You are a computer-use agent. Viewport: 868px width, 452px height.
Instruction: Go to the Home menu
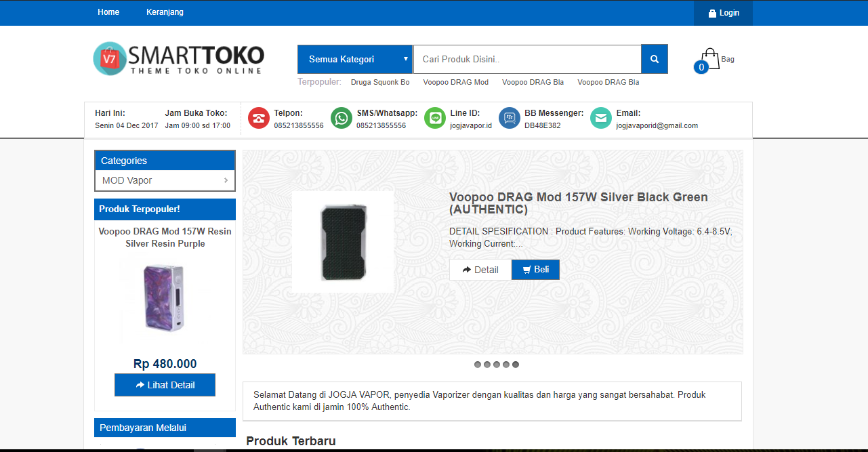tap(108, 12)
